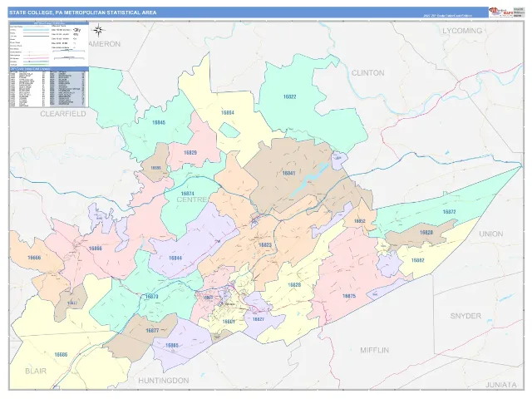Click the 16827 ZIP code label
The image size is (532, 399).
[259, 319]
